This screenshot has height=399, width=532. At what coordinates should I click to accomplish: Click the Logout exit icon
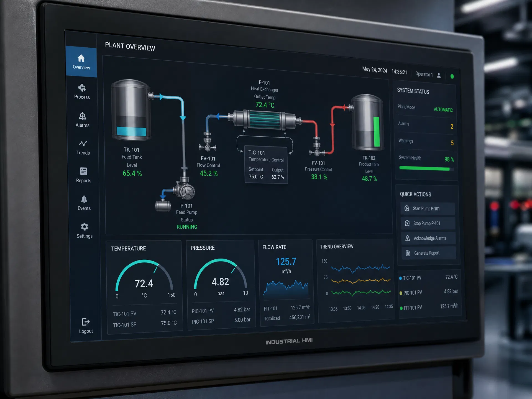(86, 322)
